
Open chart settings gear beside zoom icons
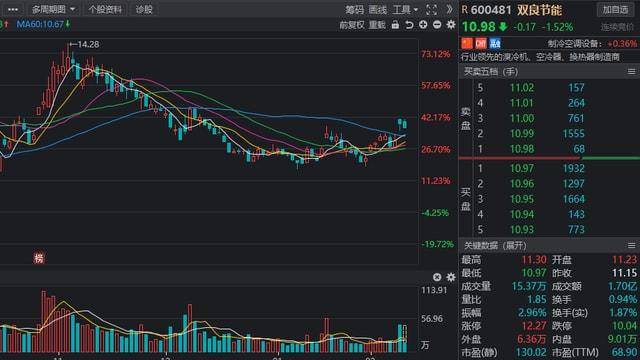(451, 25)
